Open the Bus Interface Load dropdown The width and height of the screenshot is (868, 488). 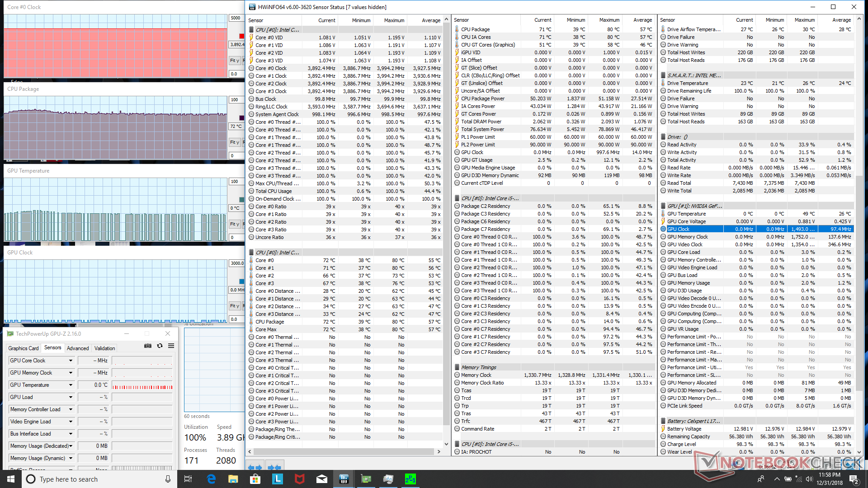coord(71,434)
